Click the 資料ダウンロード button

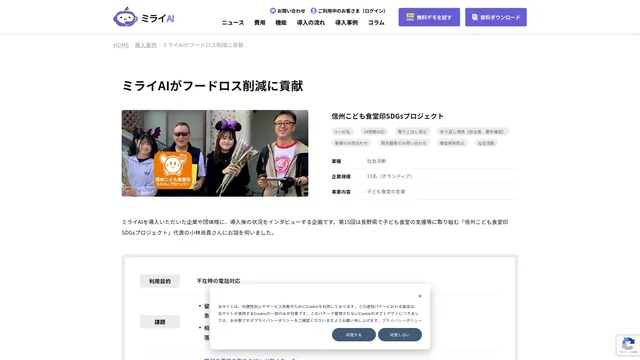pos(496,17)
